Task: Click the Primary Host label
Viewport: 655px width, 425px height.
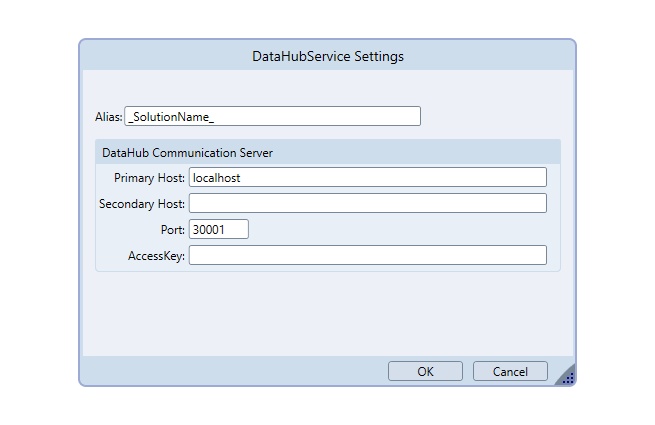Action: click(x=149, y=178)
